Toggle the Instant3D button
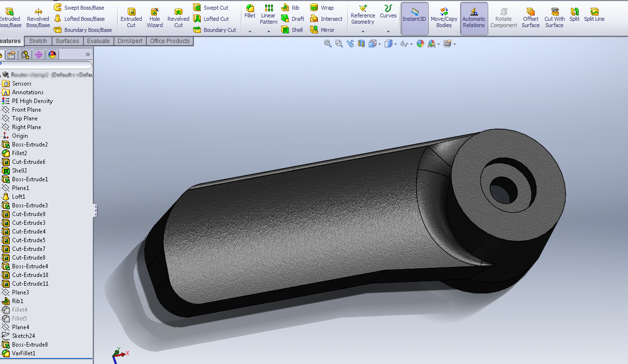628x364 pixels. pos(415,18)
